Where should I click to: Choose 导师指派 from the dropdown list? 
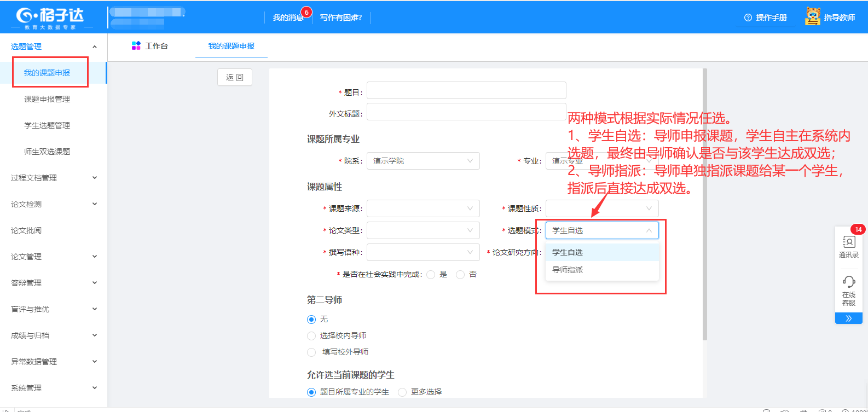pyautogui.click(x=568, y=270)
